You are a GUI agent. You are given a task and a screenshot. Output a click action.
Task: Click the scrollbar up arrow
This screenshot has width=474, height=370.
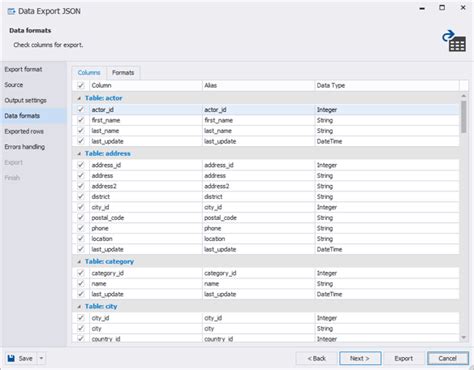click(464, 96)
